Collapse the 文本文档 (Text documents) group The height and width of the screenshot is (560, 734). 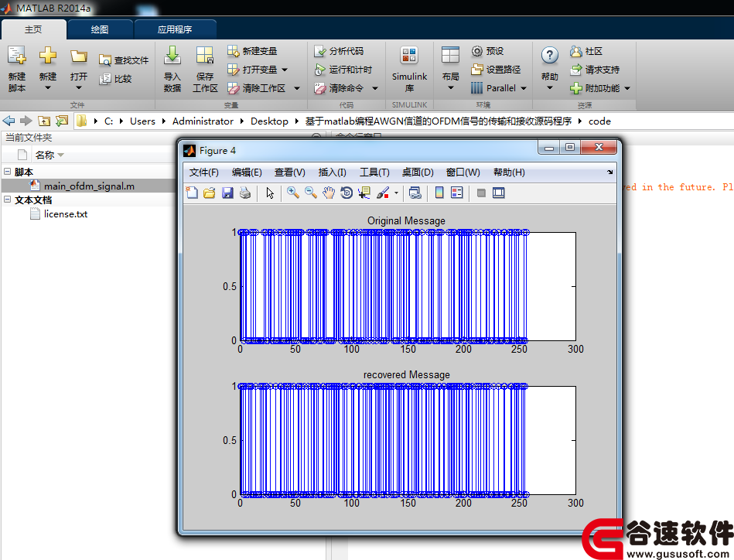click(x=8, y=200)
